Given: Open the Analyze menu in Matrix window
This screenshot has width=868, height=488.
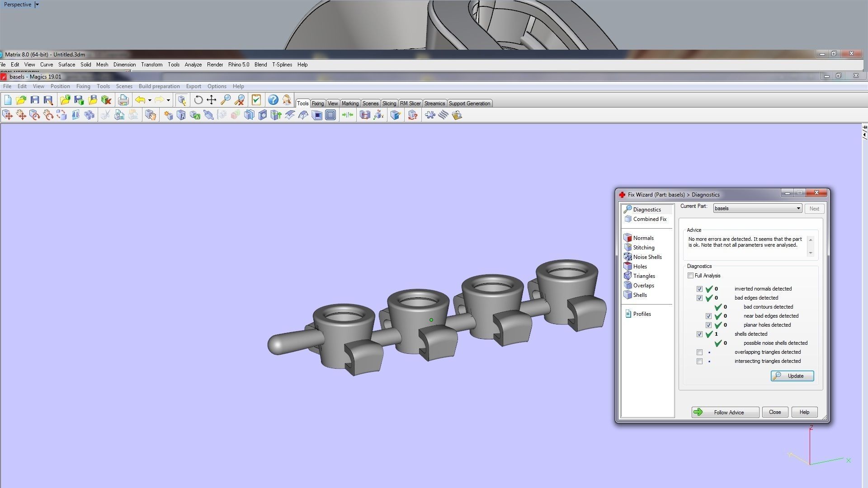Looking at the screenshot, I should (193, 65).
